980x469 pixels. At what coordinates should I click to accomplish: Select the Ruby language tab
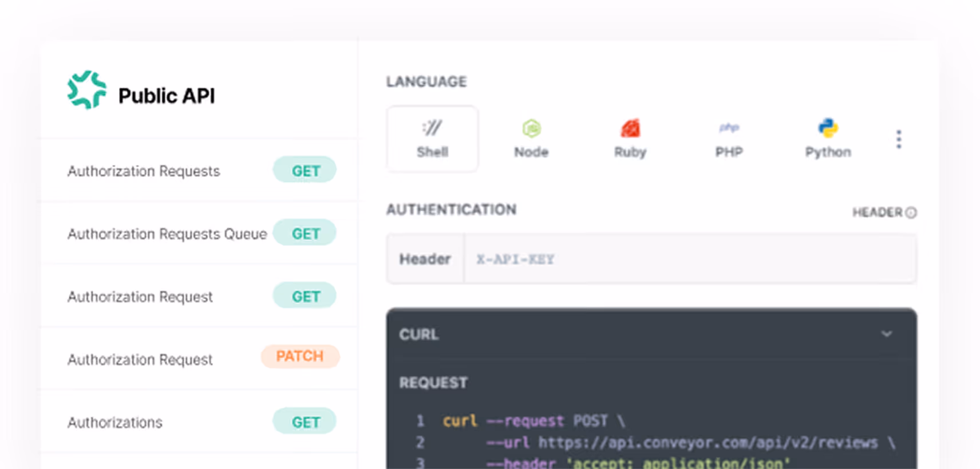point(630,139)
